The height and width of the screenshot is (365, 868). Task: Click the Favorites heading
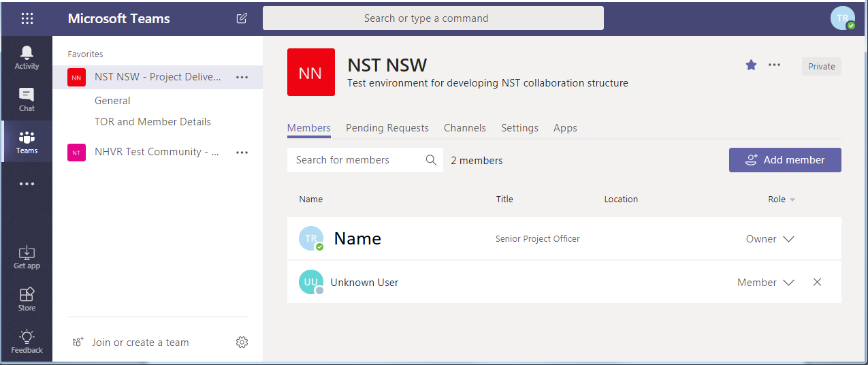click(85, 54)
